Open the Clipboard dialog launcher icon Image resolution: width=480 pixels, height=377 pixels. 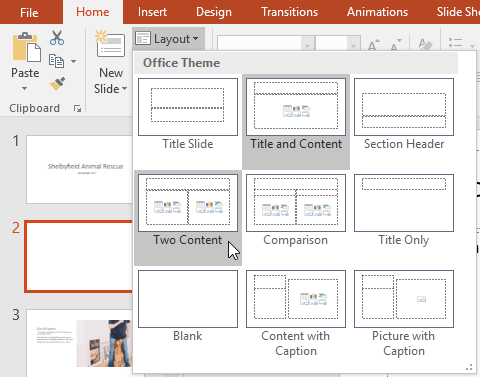[77, 108]
